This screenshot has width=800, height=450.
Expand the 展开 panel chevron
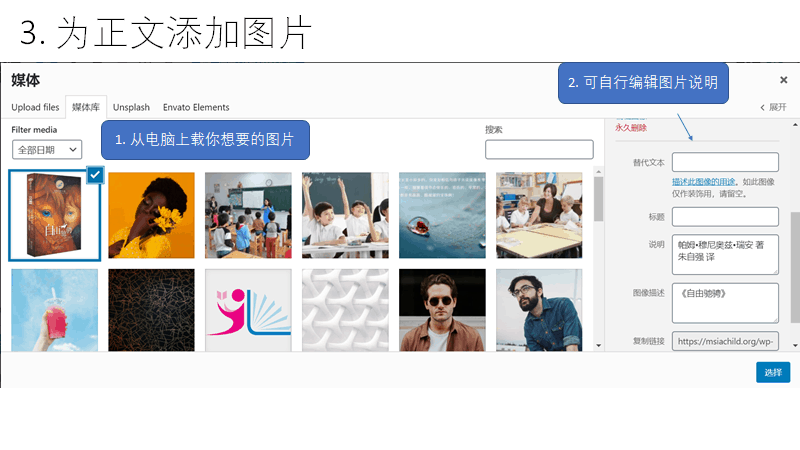click(x=774, y=107)
